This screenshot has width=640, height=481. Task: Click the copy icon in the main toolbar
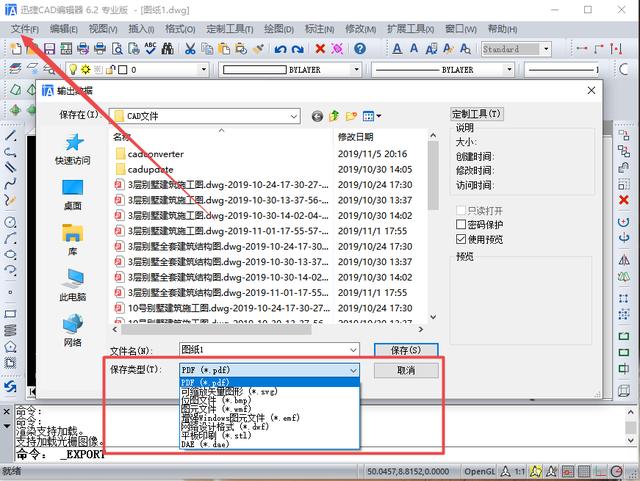[207, 49]
